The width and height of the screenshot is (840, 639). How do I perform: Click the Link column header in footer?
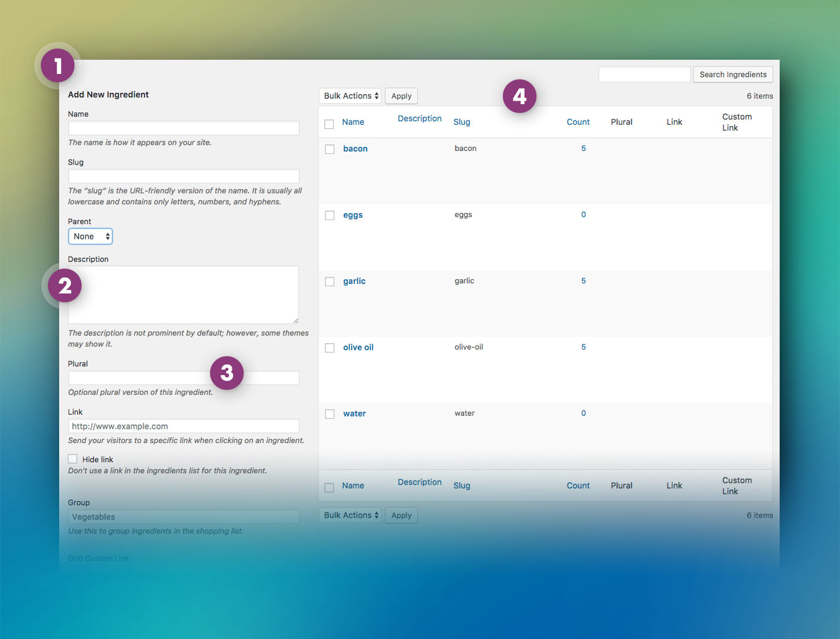674,486
